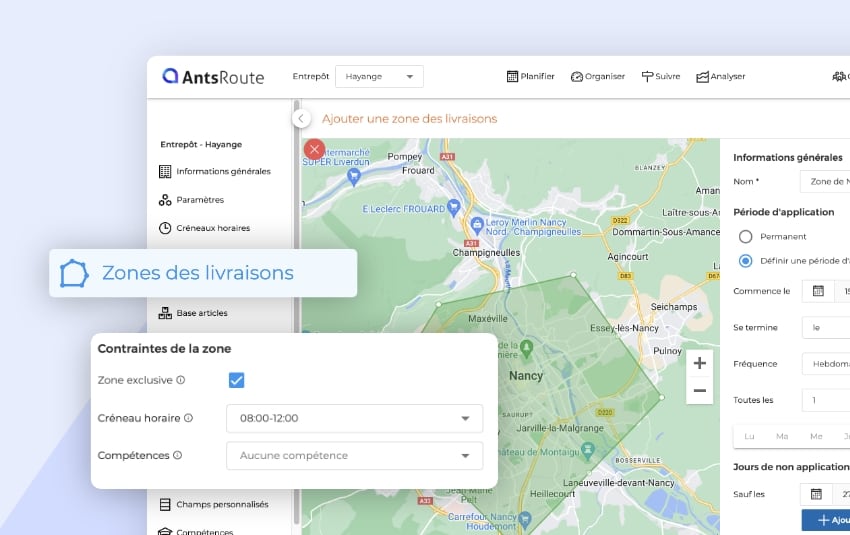Go to the Analyser menu
850x535 pixels.
coord(720,77)
